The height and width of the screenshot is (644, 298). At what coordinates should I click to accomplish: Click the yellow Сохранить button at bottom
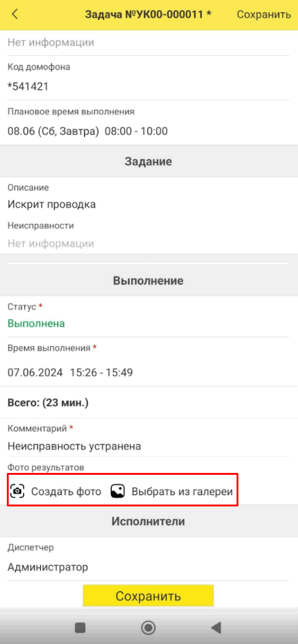point(148,596)
